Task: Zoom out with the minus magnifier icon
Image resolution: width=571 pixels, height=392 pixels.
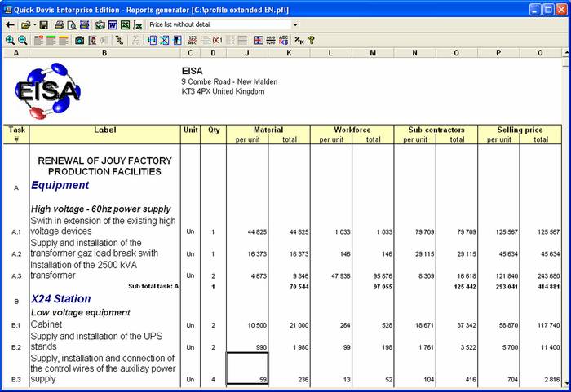Action: (x=23, y=41)
